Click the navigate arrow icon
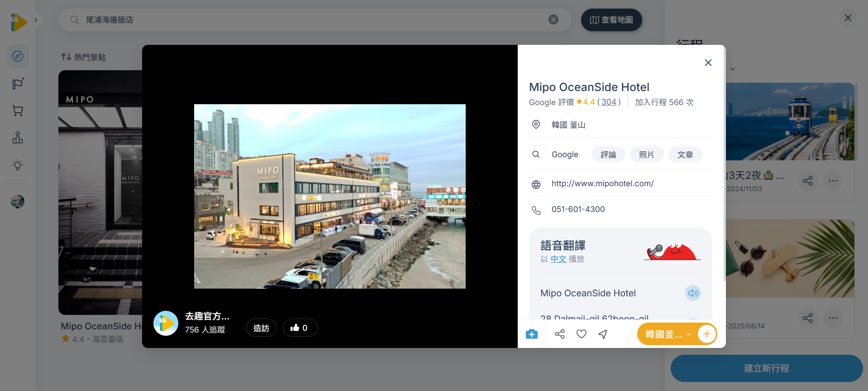868x391 pixels. [603, 334]
